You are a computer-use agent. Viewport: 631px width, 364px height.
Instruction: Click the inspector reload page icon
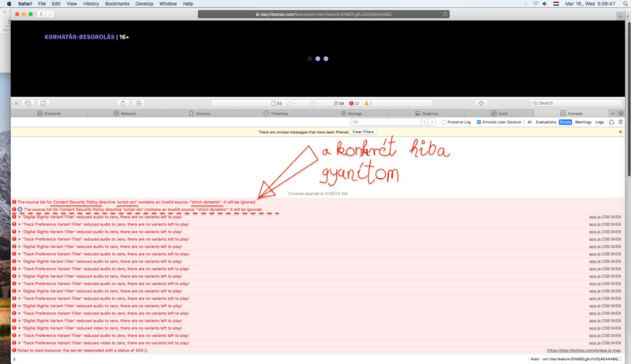tap(123, 103)
